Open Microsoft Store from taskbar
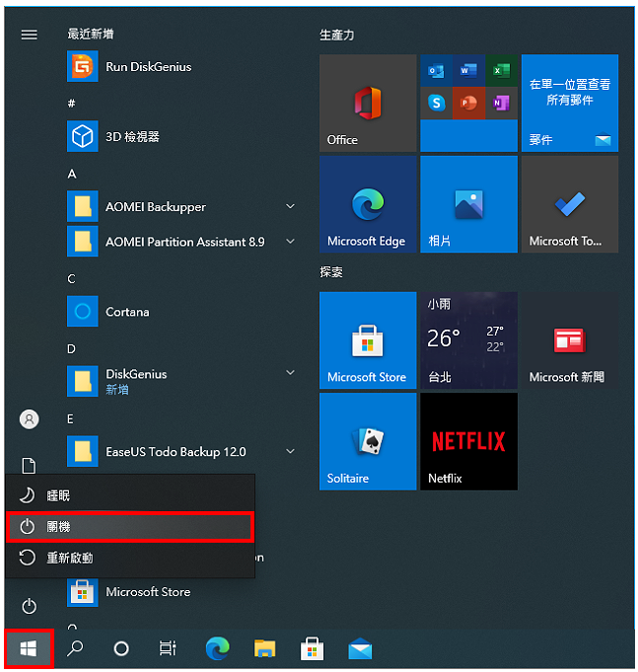The image size is (638, 672). [313, 648]
